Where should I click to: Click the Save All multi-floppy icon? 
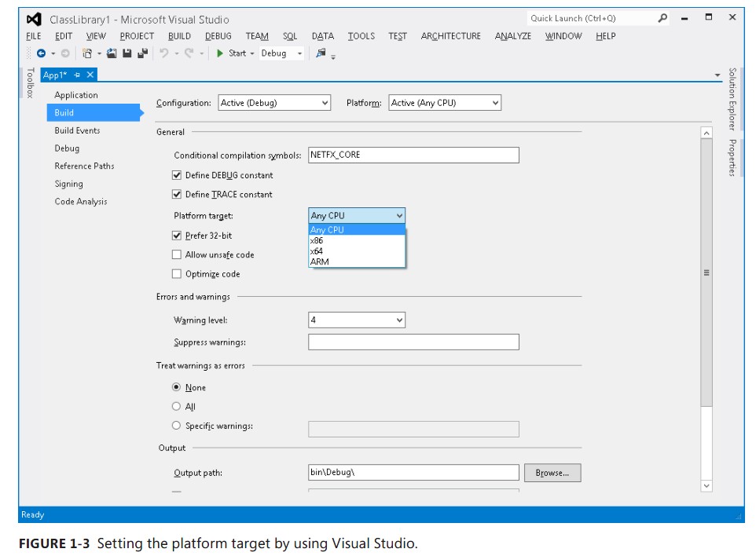point(143,53)
